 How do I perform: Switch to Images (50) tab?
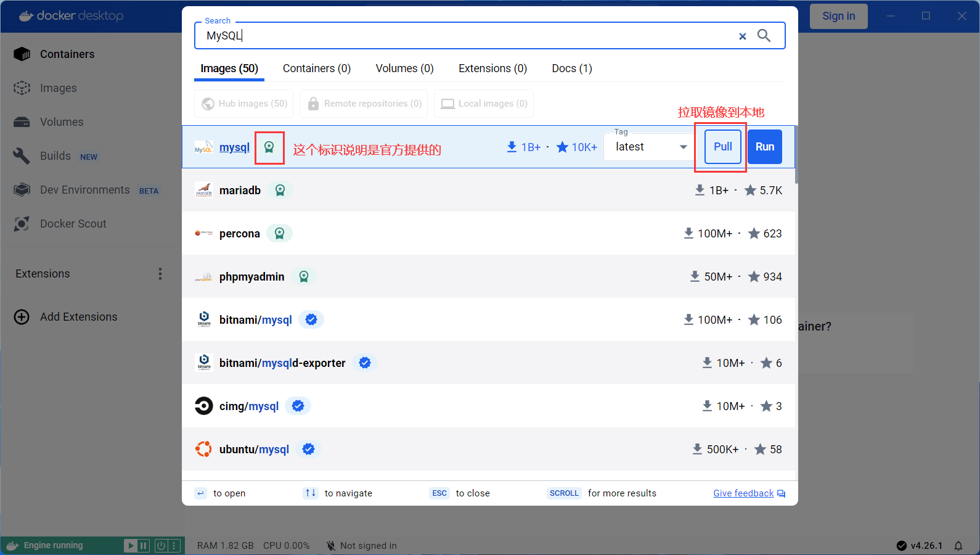tap(229, 68)
